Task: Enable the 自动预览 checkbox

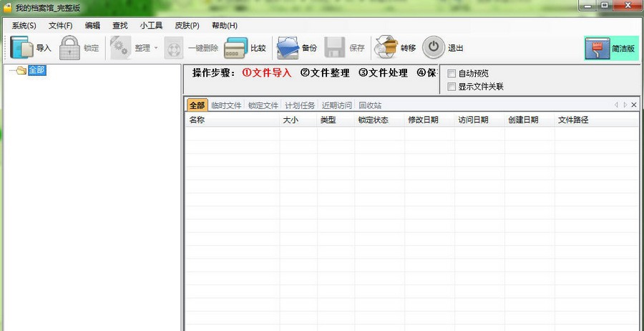Action: click(452, 74)
